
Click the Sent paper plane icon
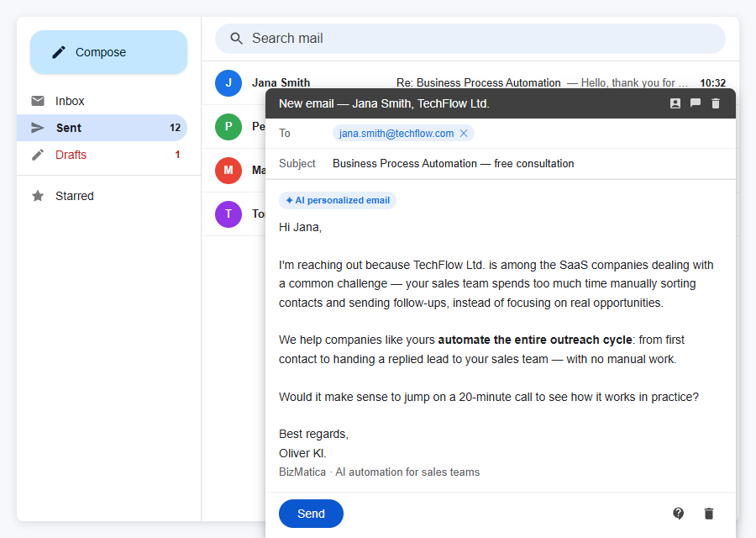coord(38,128)
